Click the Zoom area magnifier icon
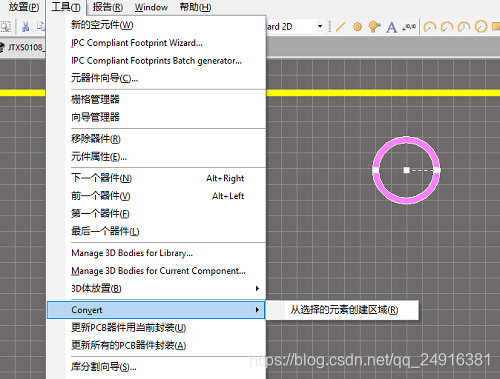The width and height of the screenshot is (500, 379). pos(6,26)
